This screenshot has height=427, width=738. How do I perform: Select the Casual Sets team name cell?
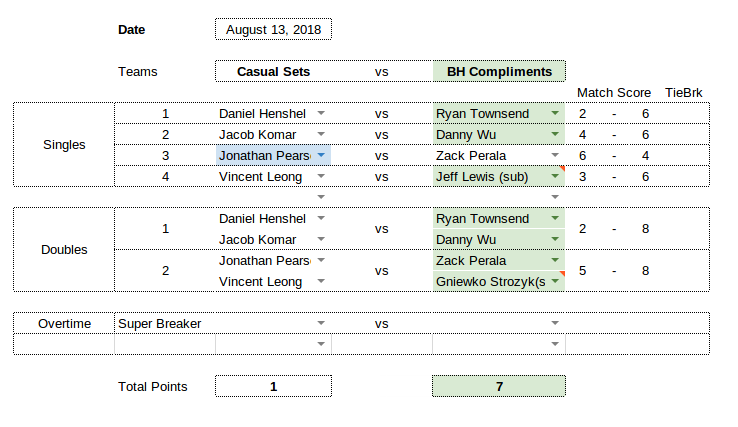click(273, 72)
